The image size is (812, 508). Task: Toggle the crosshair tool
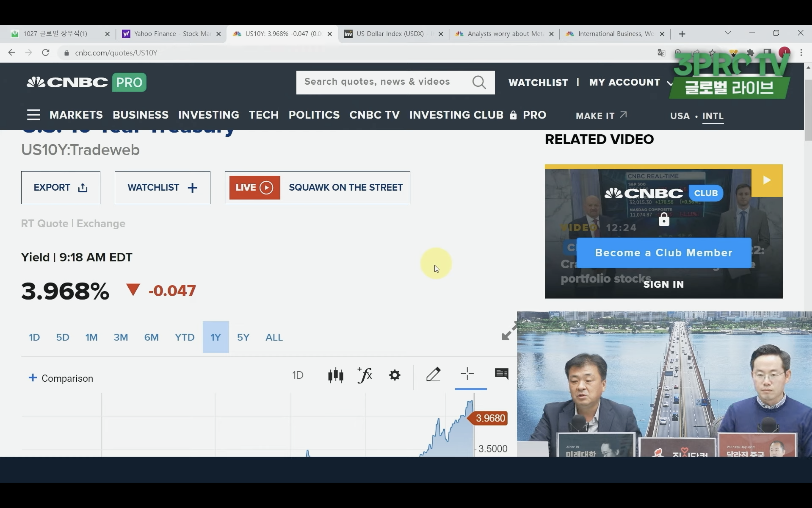tap(467, 374)
